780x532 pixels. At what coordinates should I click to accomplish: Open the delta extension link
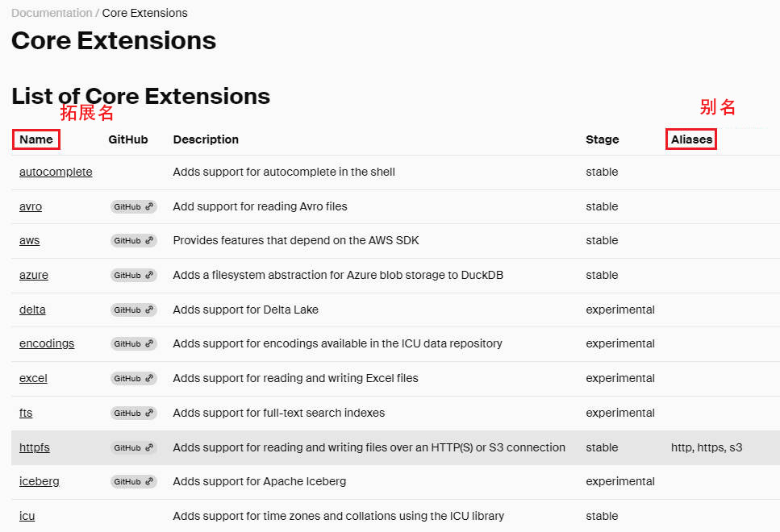pos(32,310)
